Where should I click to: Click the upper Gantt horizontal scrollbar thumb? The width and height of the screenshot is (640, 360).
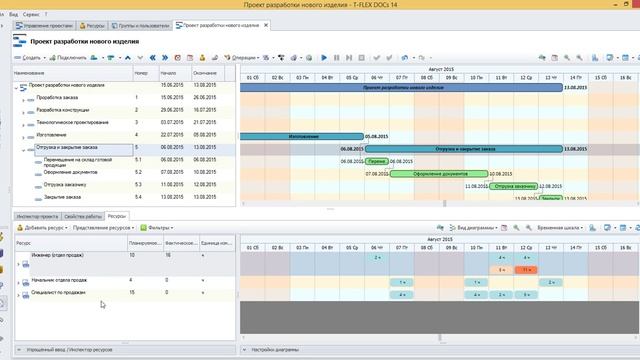click(444, 203)
